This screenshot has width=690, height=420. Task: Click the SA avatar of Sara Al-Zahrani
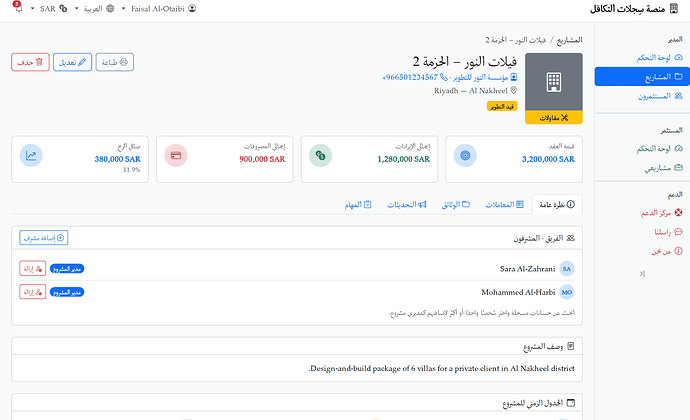[567, 269]
